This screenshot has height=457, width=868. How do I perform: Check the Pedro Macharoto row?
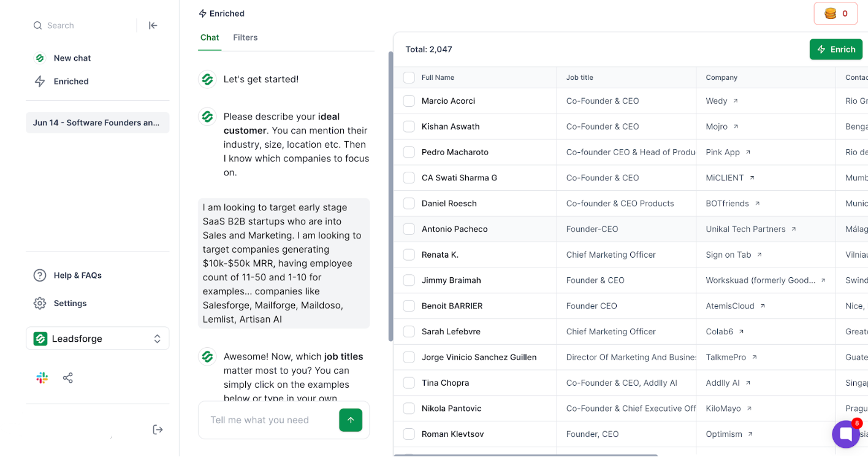click(409, 152)
